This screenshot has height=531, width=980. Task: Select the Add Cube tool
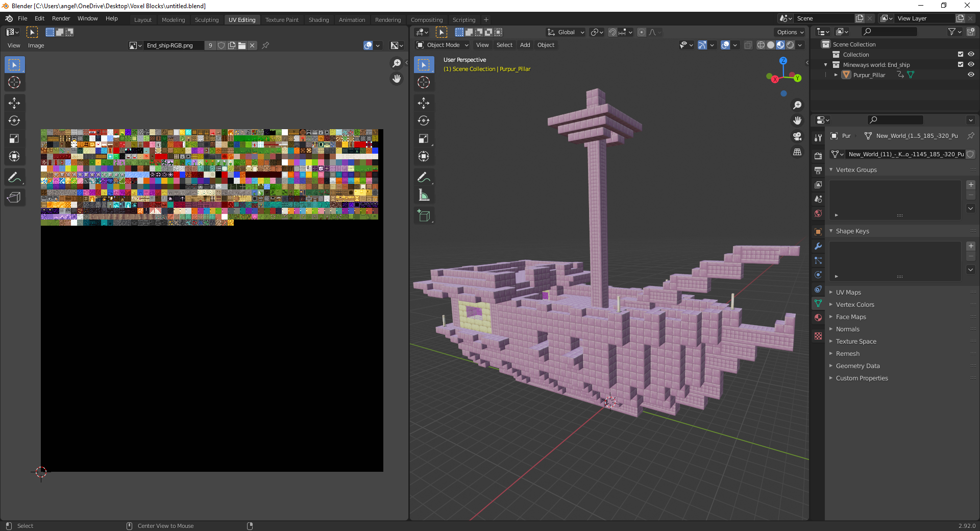click(424, 216)
